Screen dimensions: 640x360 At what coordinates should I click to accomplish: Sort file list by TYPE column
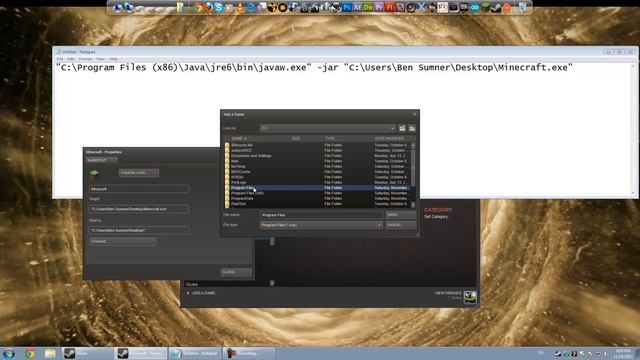tap(329, 138)
